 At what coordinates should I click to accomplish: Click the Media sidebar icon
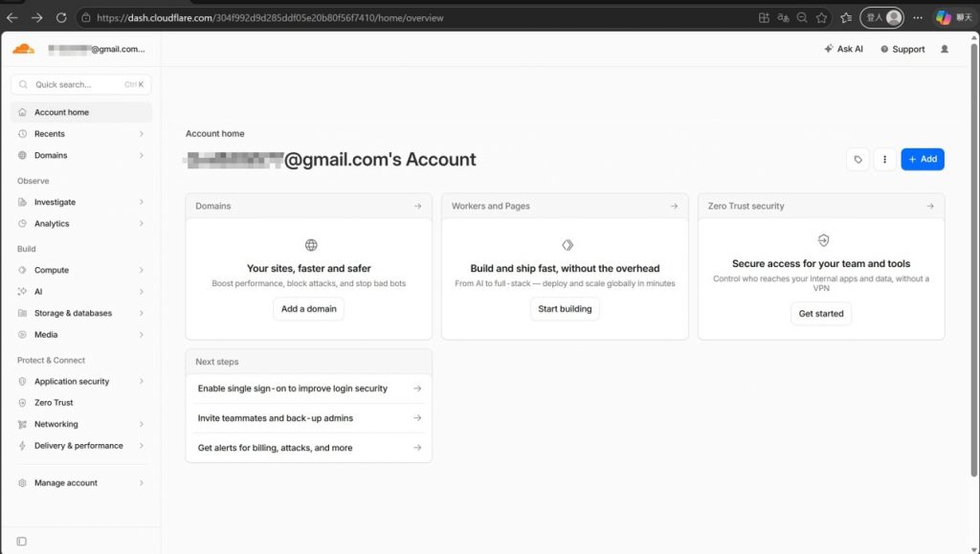pyautogui.click(x=23, y=335)
